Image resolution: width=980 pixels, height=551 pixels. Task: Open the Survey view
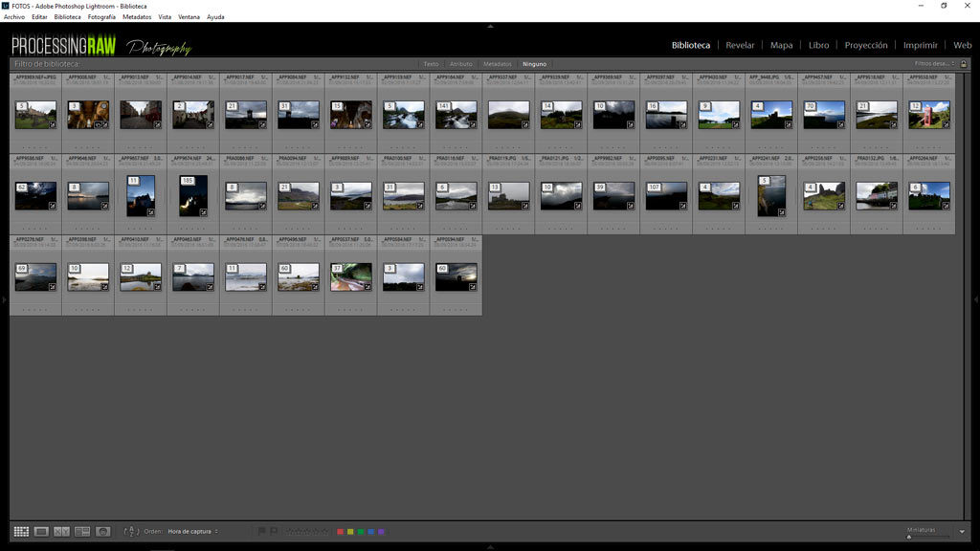tap(82, 531)
